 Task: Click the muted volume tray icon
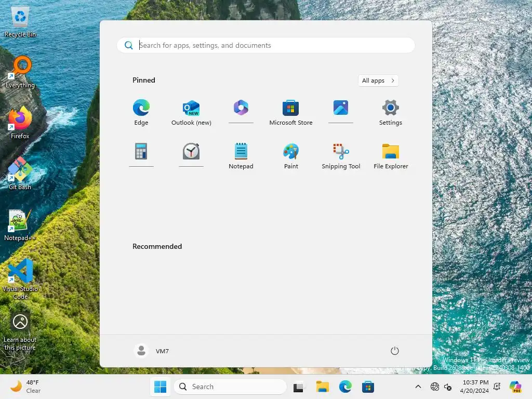[x=447, y=387]
